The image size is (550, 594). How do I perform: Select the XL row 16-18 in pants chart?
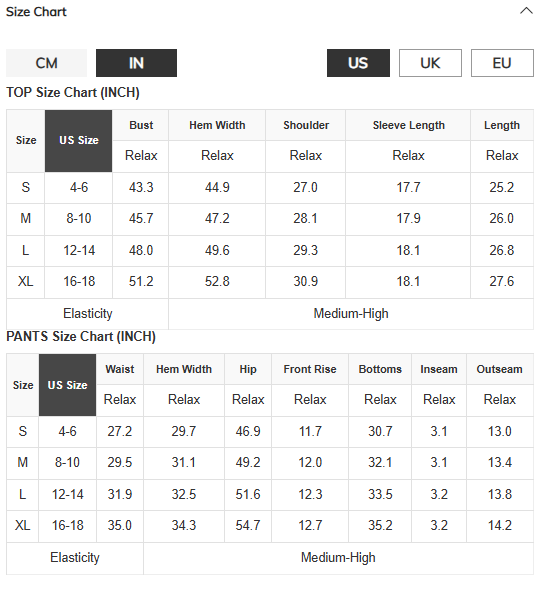[67, 525]
